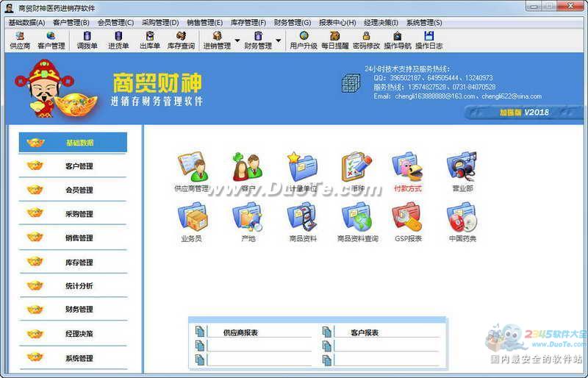The height and width of the screenshot is (378, 588).
Task: Open the 会员管理(C) menu
Action: pos(115,23)
